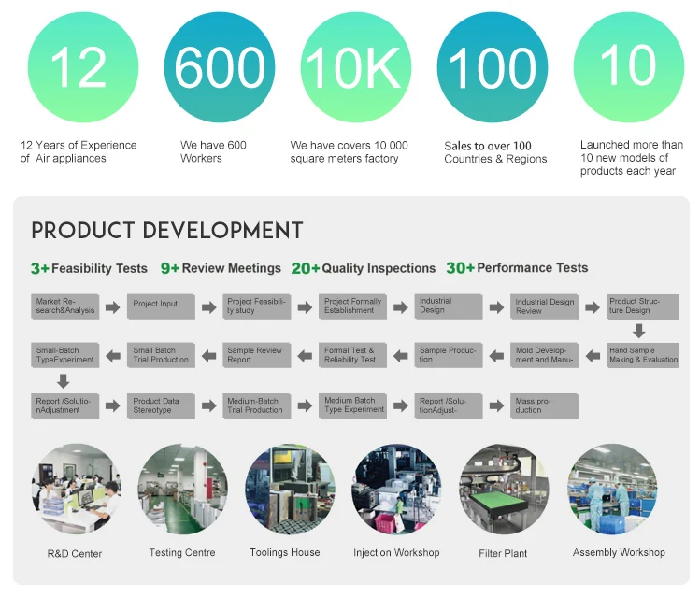Open the Assembly Workshop photo
Viewport: 700px width, 597px height.
612,490
